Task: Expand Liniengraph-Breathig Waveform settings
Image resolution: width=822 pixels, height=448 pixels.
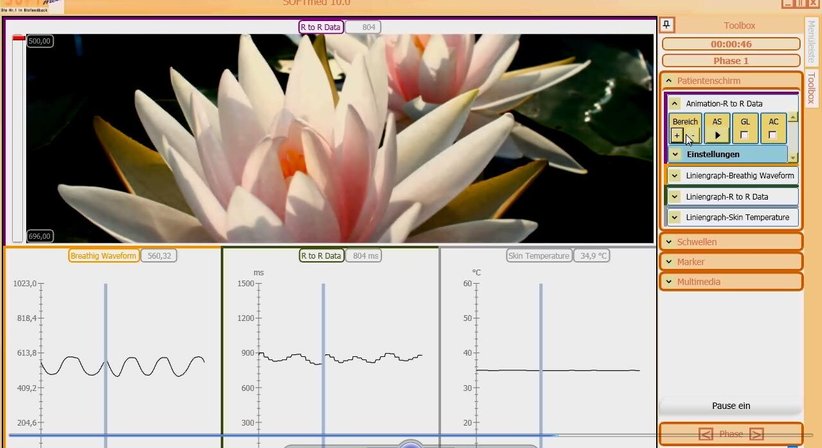Action: (675, 175)
